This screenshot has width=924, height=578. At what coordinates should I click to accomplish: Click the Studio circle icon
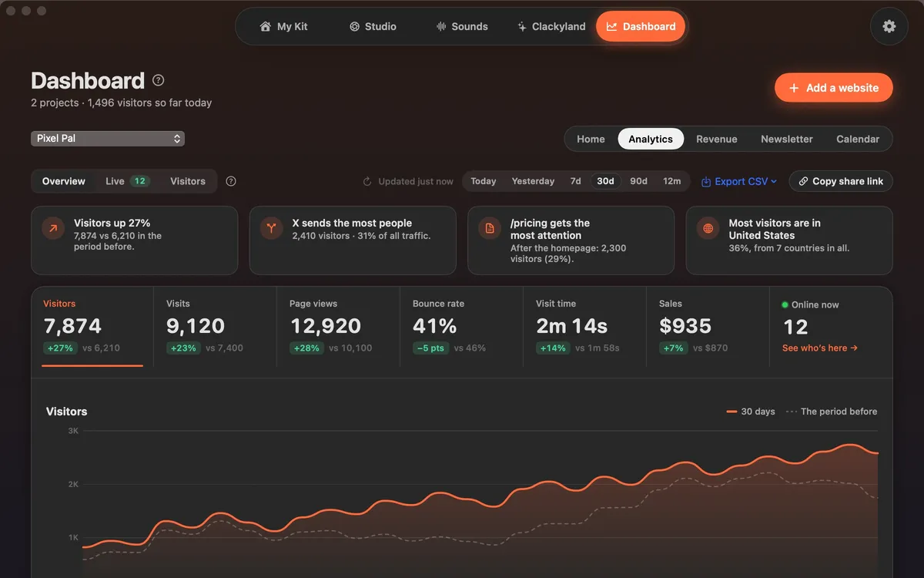click(x=354, y=26)
